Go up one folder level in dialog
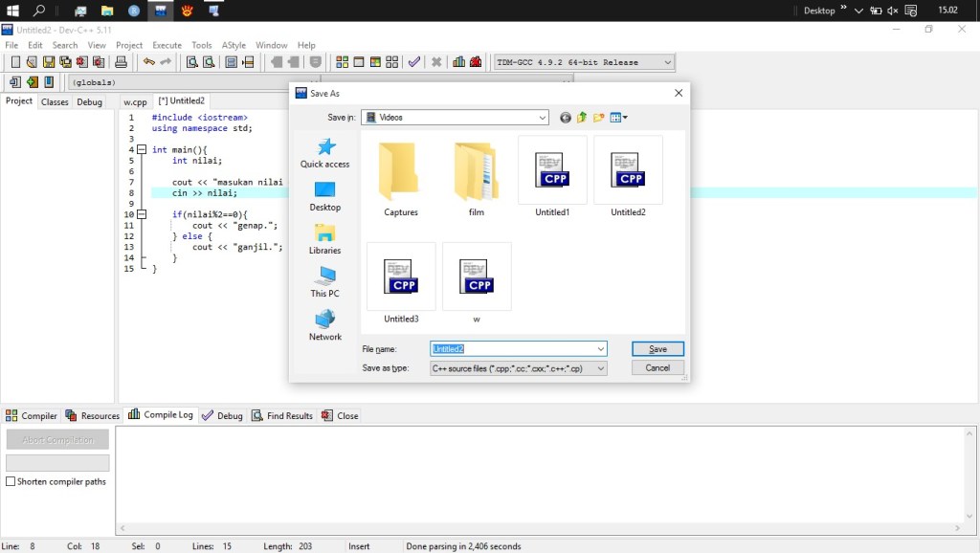Image resolution: width=980 pixels, height=553 pixels. coord(582,118)
